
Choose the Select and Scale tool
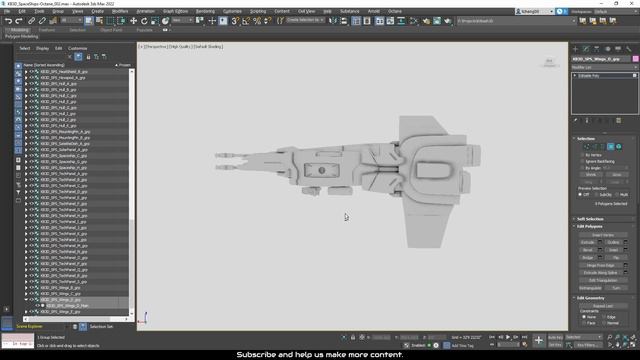(x=155, y=21)
